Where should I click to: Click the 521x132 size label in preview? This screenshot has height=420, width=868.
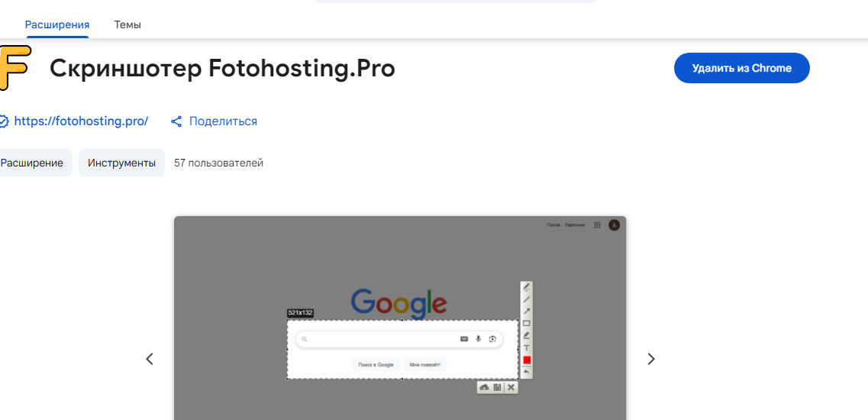301,313
